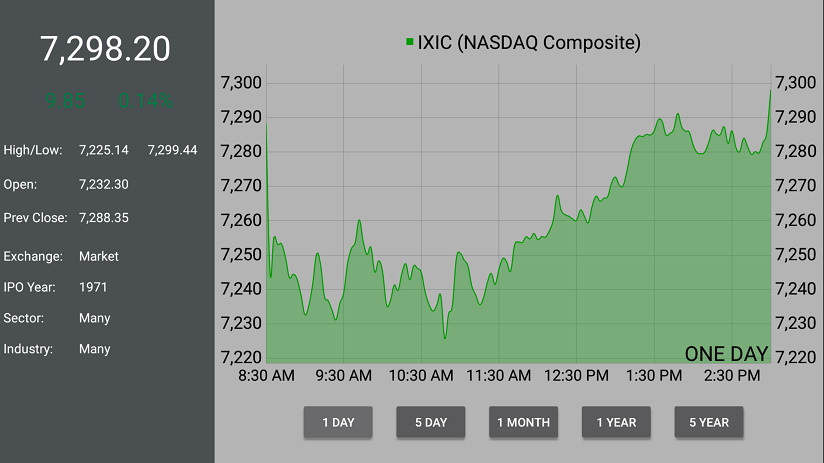Click the Open value 7,232.30

(x=104, y=184)
